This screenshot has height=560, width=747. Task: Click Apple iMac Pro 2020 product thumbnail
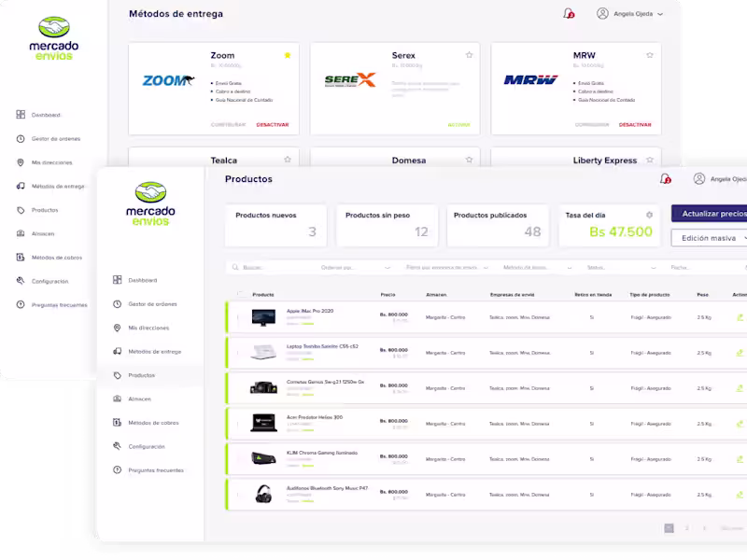(x=263, y=317)
